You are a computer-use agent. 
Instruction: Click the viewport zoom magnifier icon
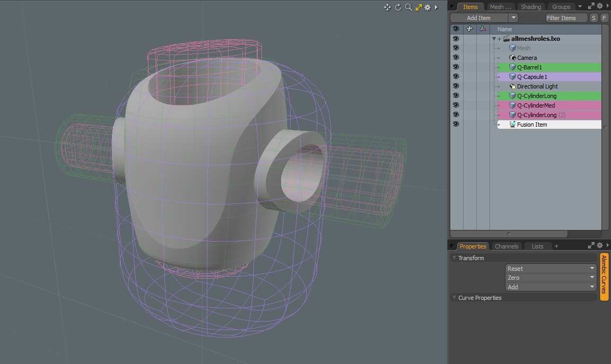(x=408, y=7)
